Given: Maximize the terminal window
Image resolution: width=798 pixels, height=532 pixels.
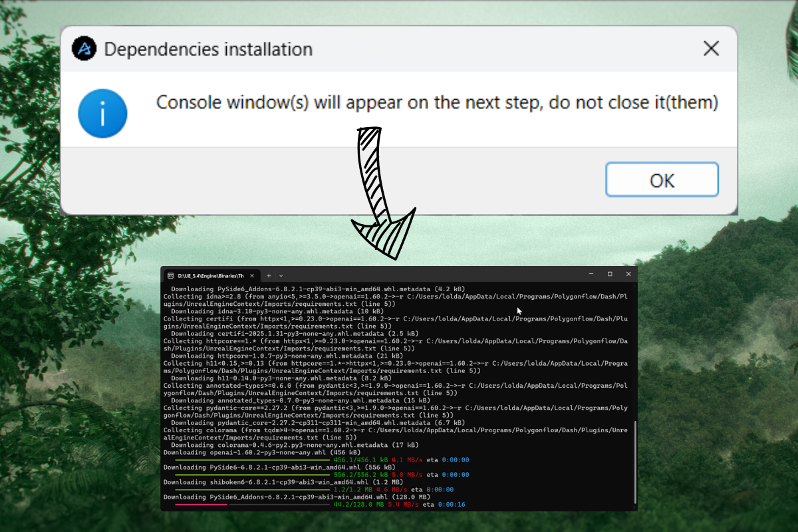Looking at the screenshot, I should point(610,274).
